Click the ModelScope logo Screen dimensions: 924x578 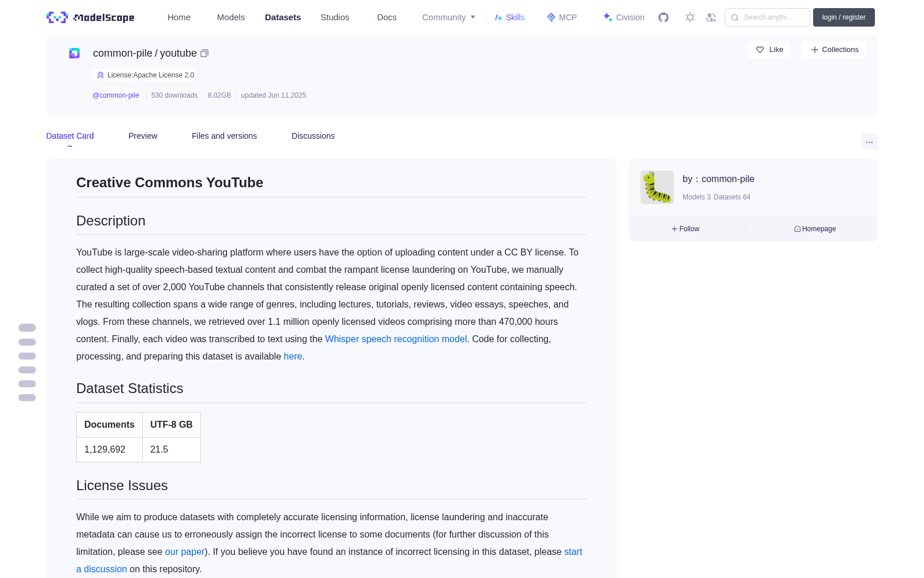point(91,17)
